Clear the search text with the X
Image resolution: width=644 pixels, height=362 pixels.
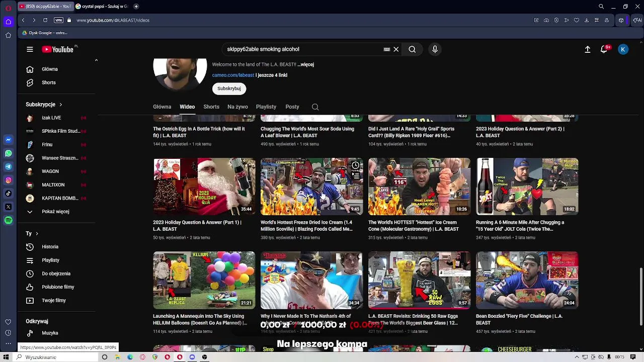(396, 49)
